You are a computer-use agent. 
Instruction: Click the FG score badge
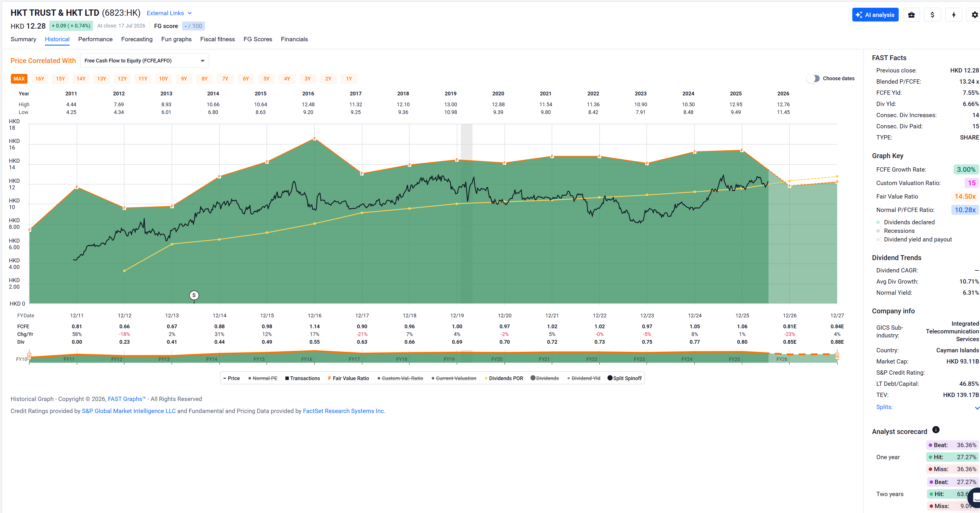[193, 26]
